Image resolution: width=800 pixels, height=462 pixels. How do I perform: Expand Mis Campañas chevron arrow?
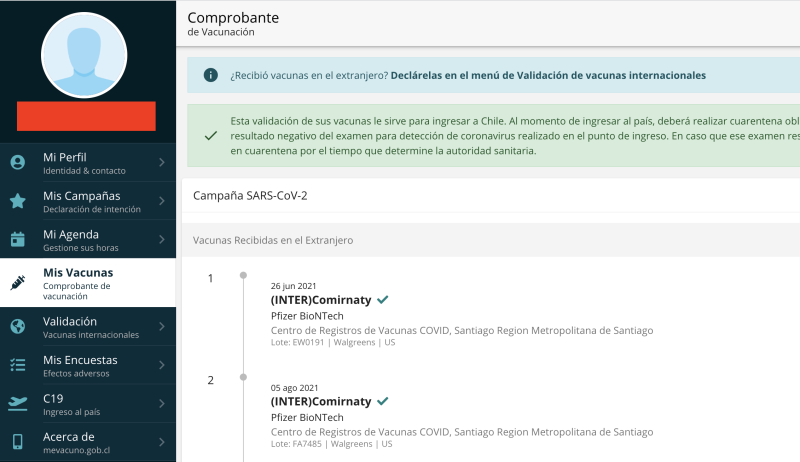[162, 201]
